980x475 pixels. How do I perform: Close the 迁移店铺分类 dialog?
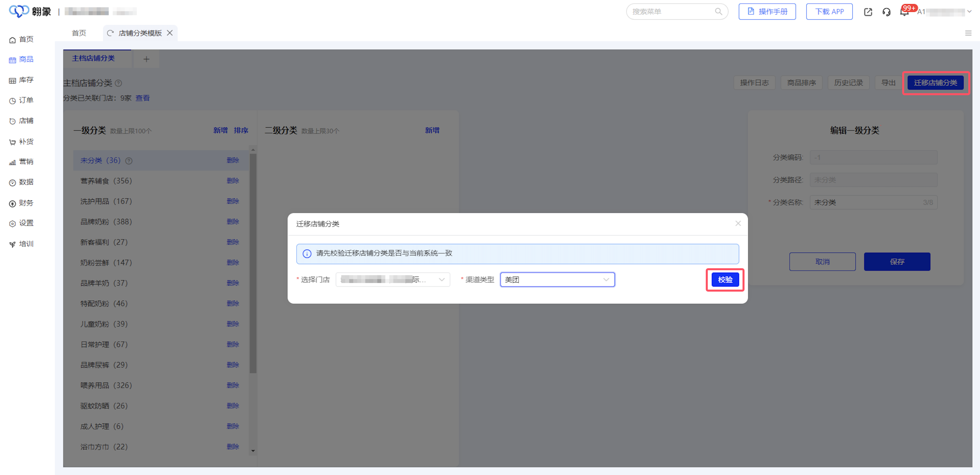coord(738,223)
